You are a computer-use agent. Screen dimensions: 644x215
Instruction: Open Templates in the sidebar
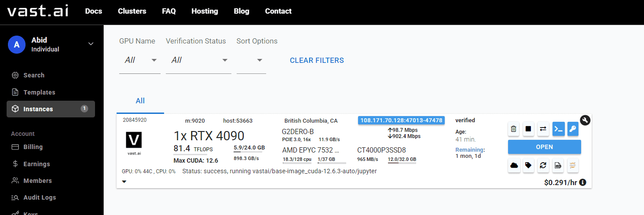click(51, 92)
